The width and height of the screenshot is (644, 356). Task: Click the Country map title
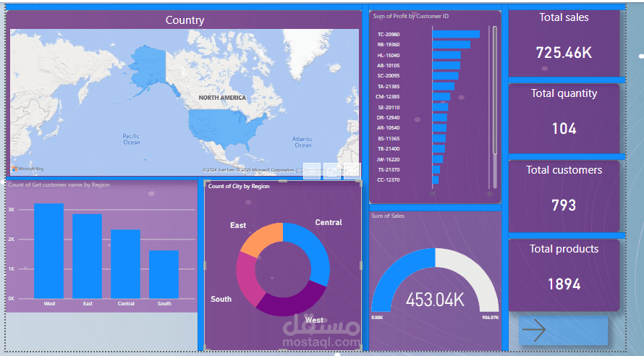[x=185, y=20]
